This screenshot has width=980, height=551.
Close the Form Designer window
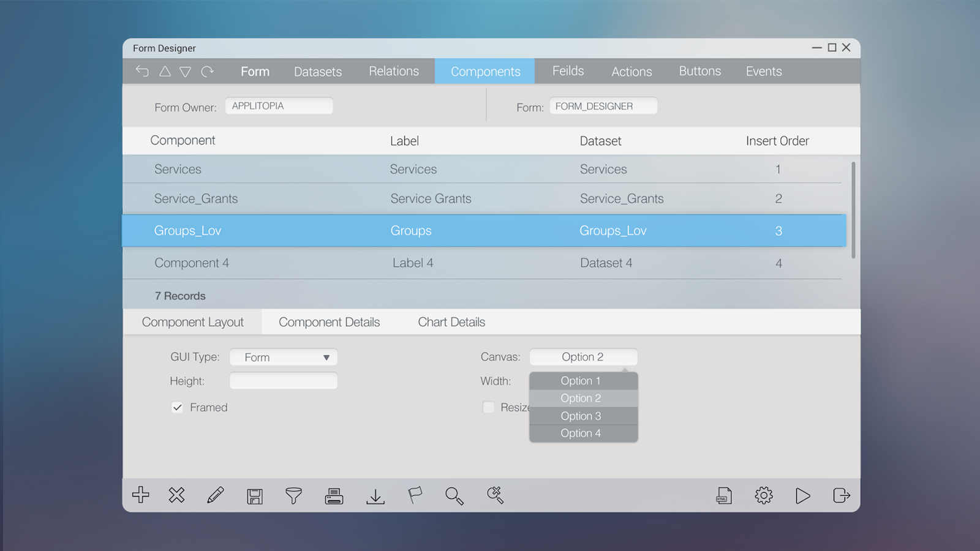point(846,47)
